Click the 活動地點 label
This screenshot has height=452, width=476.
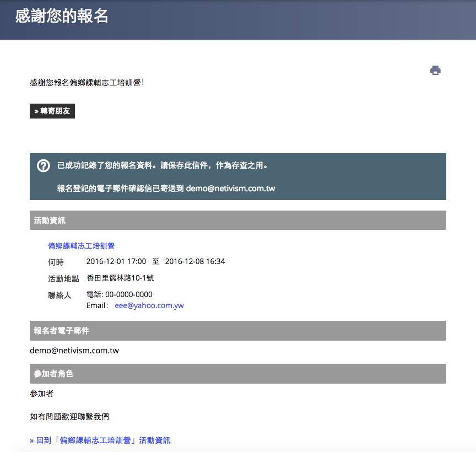click(63, 278)
